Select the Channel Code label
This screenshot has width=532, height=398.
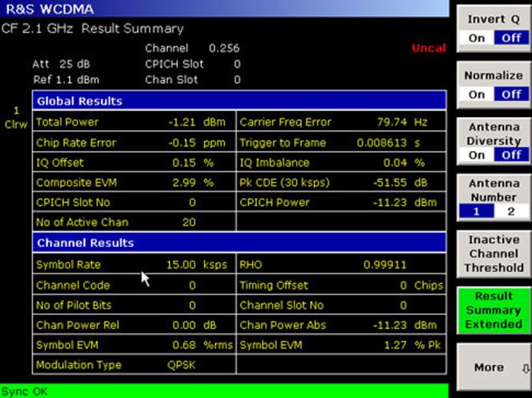(73, 285)
